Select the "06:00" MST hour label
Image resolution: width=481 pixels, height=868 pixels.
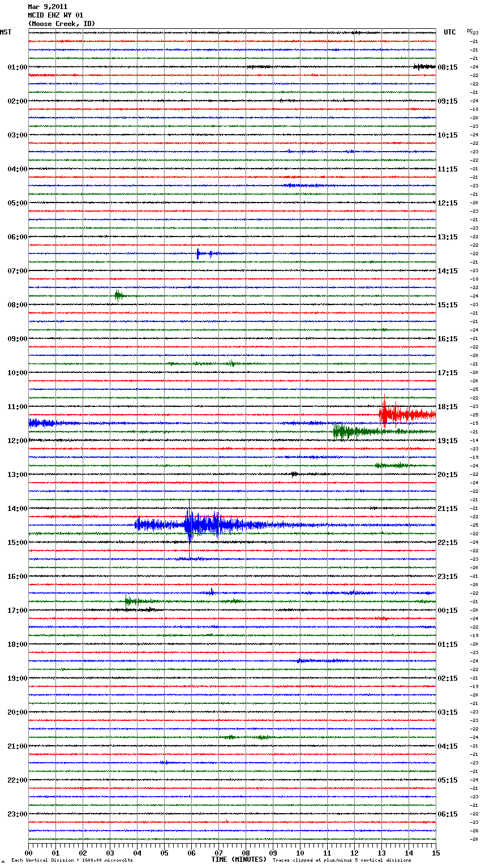click(18, 237)
